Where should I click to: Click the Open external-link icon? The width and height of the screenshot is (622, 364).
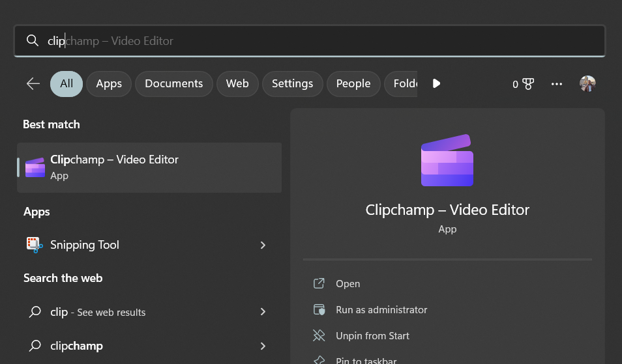(319, 283)
